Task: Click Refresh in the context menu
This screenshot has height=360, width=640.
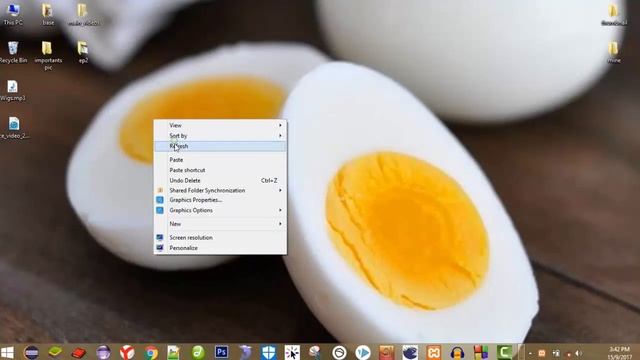Action: [x=220, y=146]
